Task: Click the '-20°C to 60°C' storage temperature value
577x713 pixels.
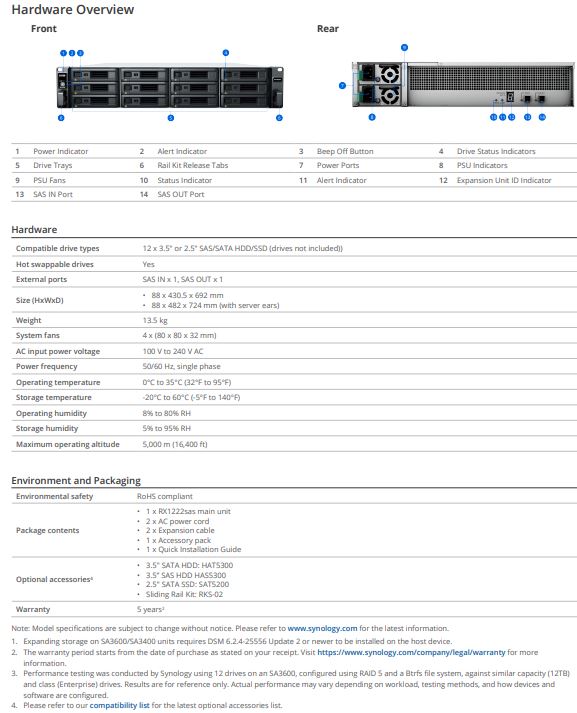Action: pos(191,397)
